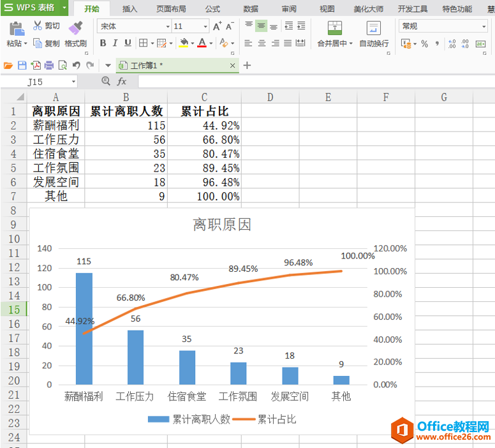Viewport: 495px width, 448px height.
Task: Toggle Underline formatting
Action: (x=128, y=43)
